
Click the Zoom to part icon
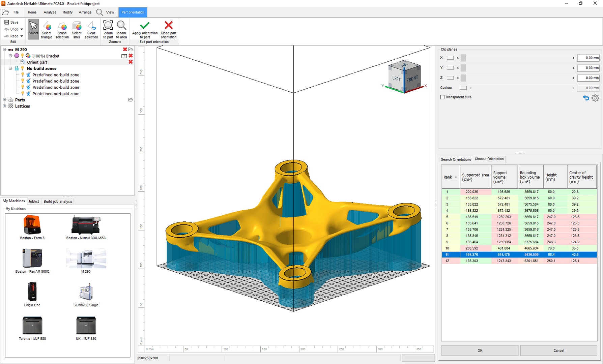pos(108,26)
